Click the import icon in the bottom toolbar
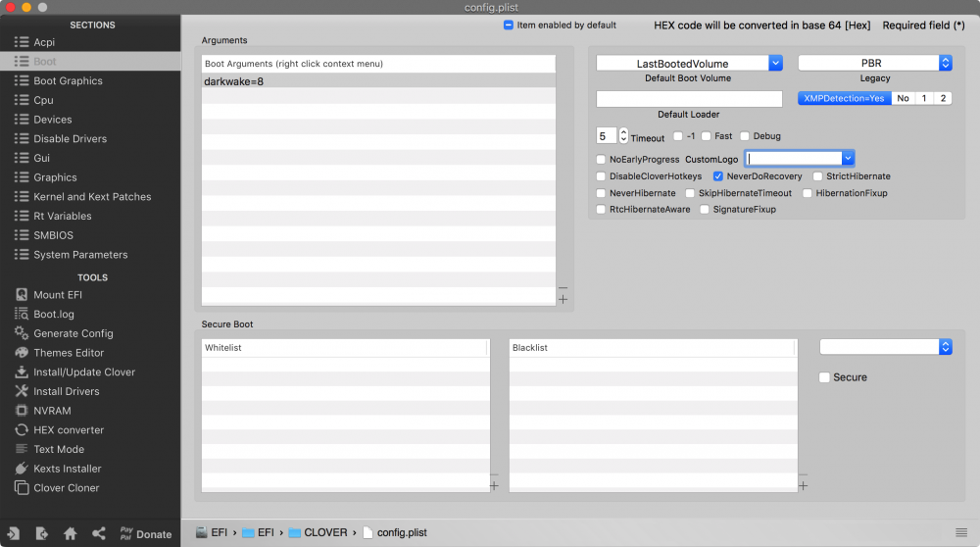 click(13, 533)
